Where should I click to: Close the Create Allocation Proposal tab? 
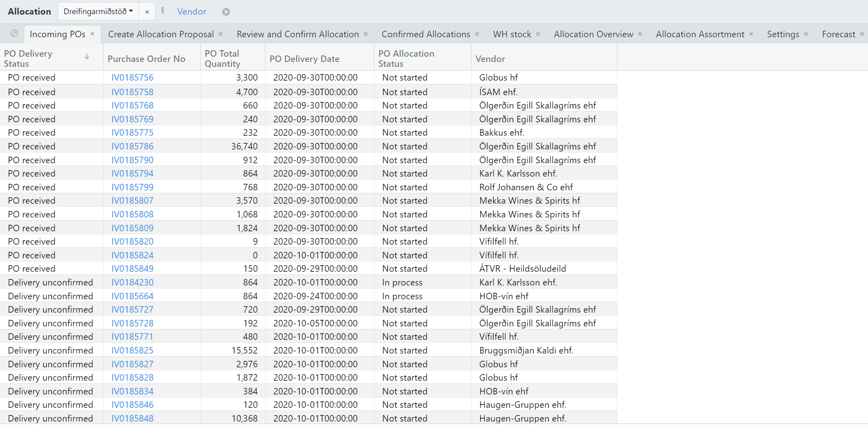coord(221,34)
